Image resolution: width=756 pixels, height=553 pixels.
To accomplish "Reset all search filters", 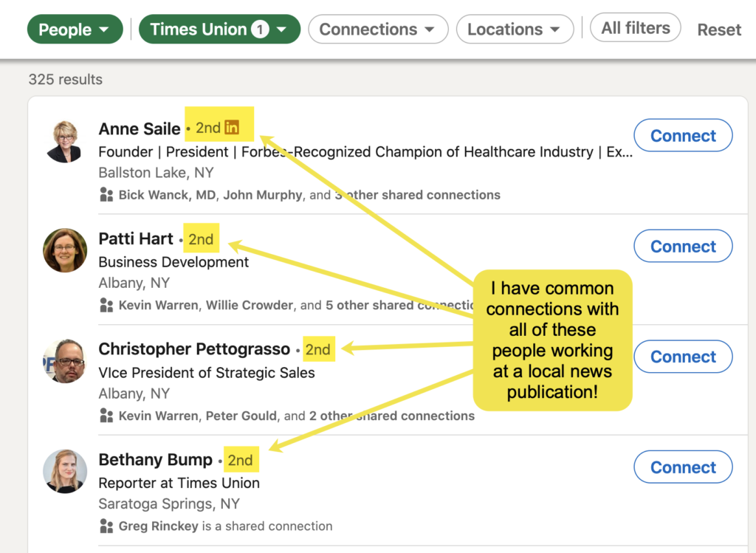I will (x=719, y=30).
